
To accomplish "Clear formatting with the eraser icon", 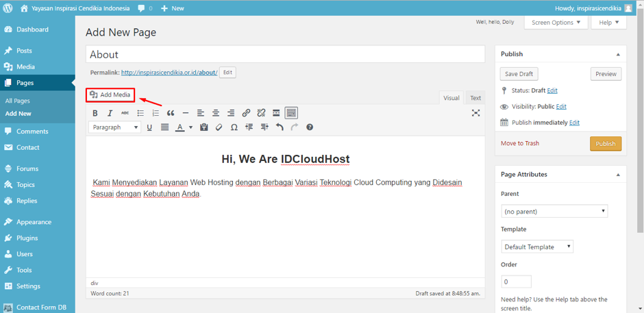I will click(219, 127).
